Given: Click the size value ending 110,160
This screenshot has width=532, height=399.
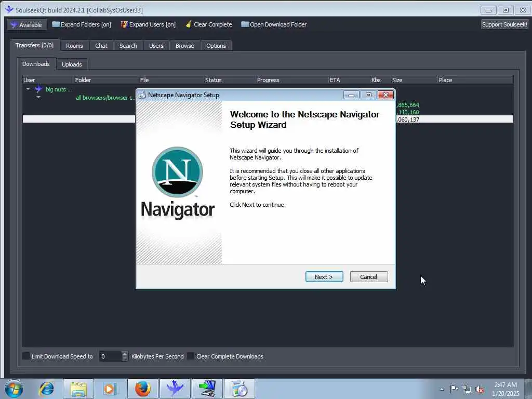Looking at the screenshot, I should pyautogui.click(x=408, y=112).
